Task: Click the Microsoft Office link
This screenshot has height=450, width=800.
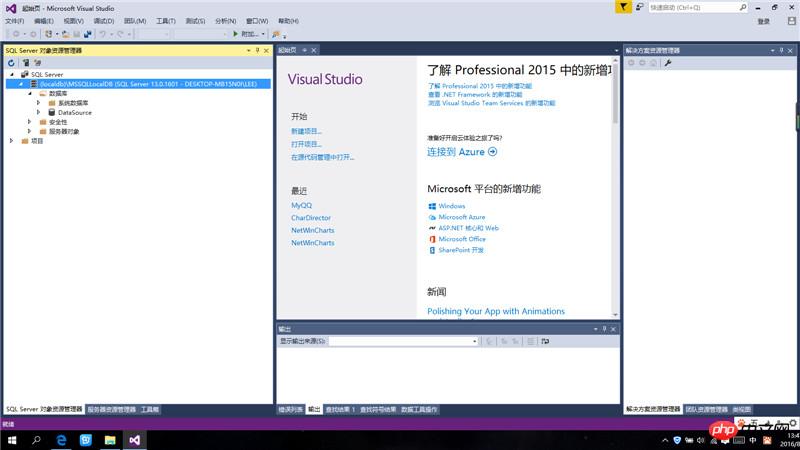Action: point(462,239)
